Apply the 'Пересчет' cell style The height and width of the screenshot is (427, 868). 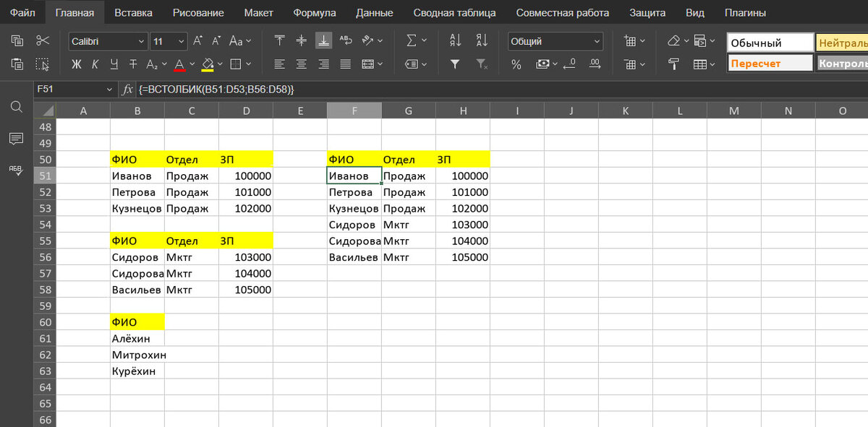pyautogui.click(x=770, y=64)
